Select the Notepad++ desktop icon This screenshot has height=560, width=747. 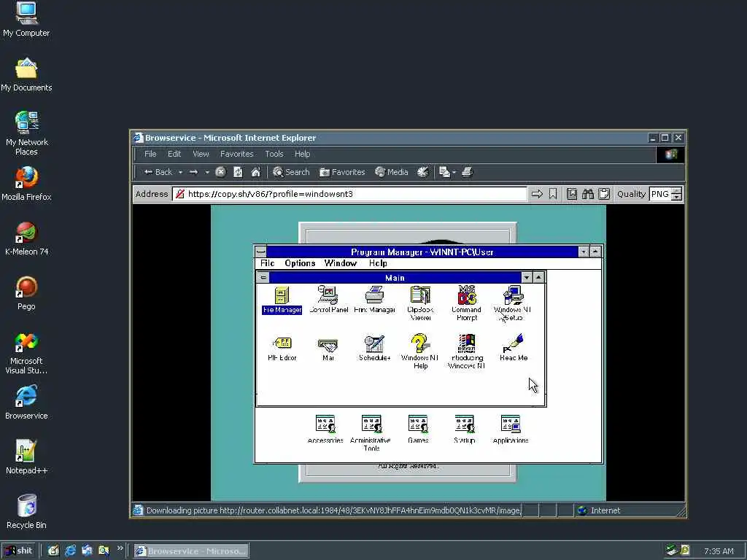point(27,457)
